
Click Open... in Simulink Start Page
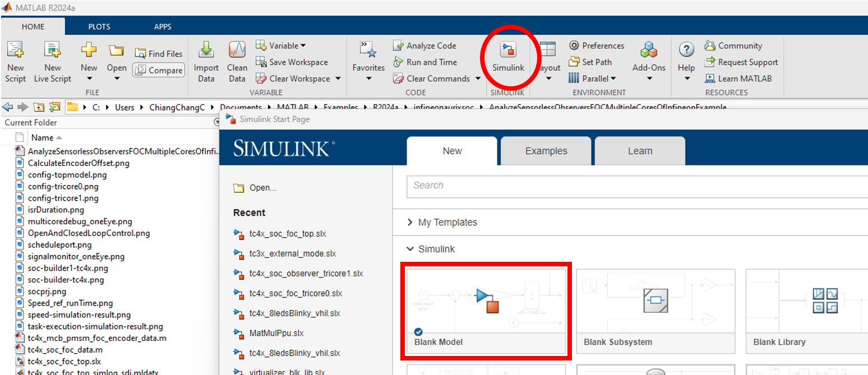point(255,188)
